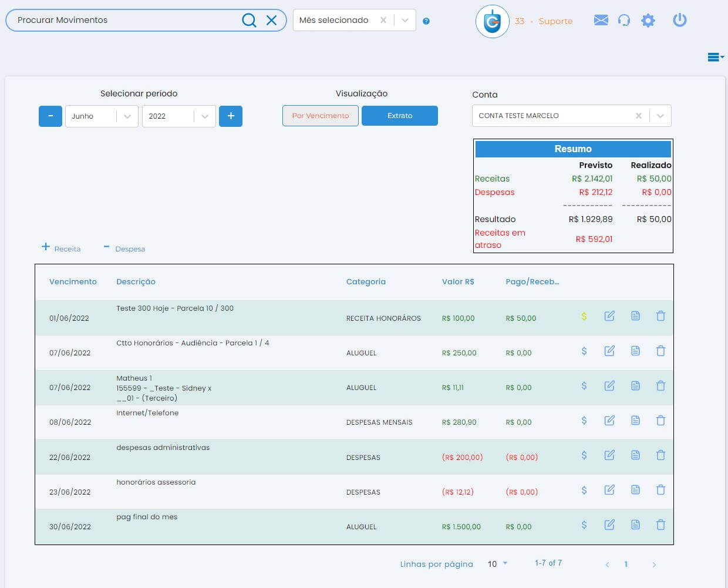The height and width of the screenshot is (588, 728).
Task: Delete the Internet/Telefone entry
Action: coord(660,420)
